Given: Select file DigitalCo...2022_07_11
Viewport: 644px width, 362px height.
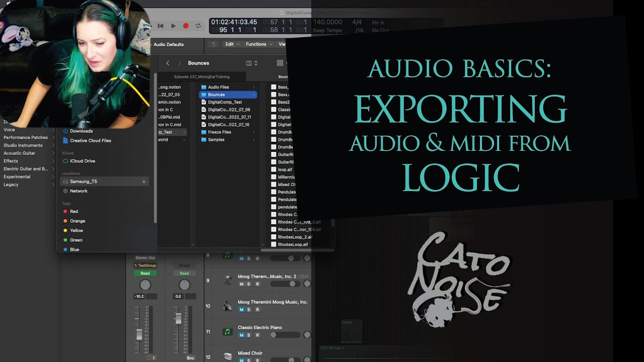Looking at the screenshot, I should coord(225,117).
